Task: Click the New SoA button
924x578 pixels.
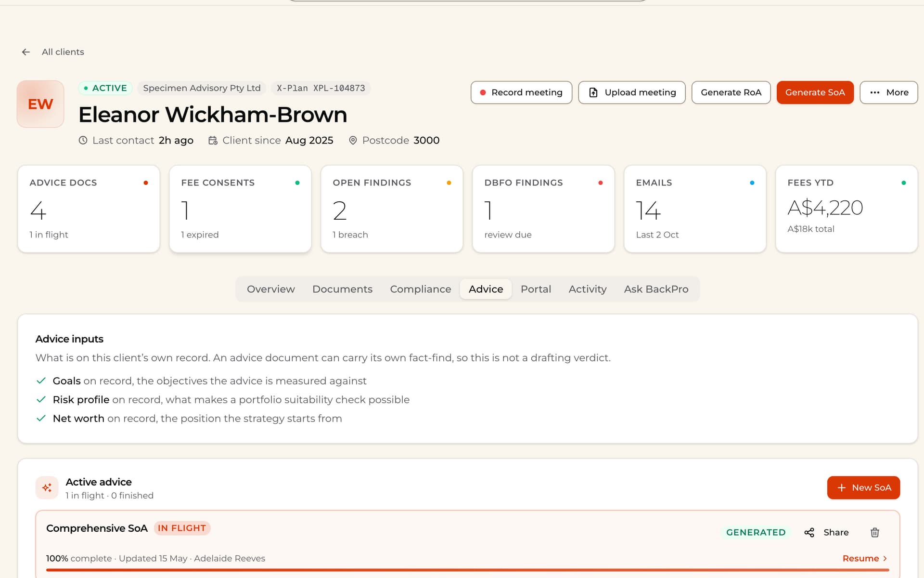Action: pos(863,488)
